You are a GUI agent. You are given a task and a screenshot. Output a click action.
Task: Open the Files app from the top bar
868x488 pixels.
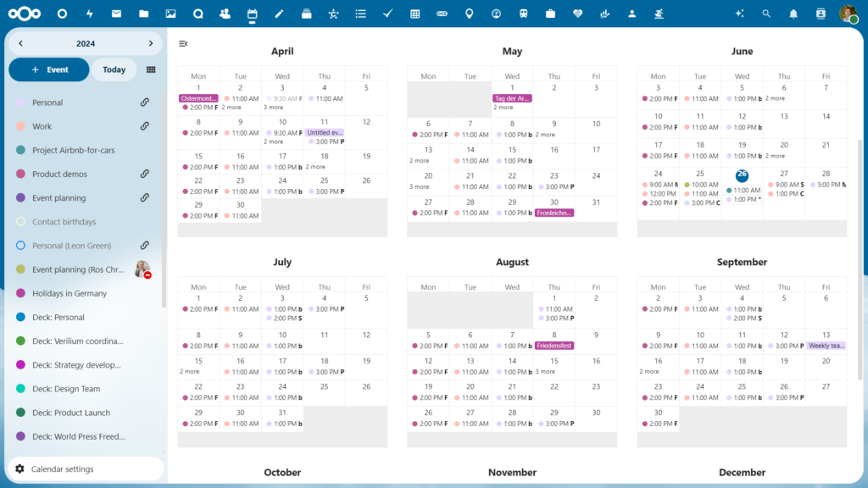pos(142,14)
